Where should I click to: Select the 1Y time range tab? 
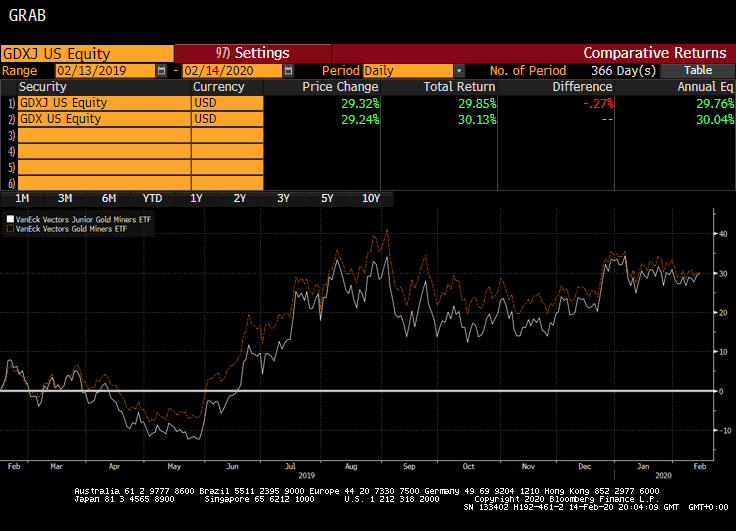click(x=196, y=198)
